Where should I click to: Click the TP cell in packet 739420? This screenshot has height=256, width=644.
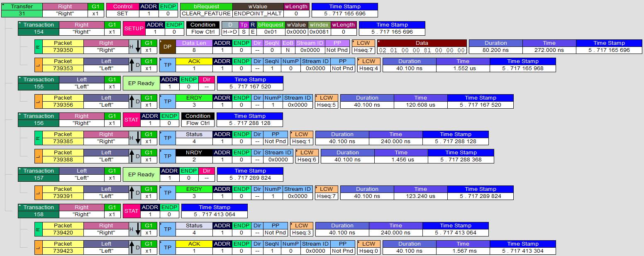click(167, 229)
